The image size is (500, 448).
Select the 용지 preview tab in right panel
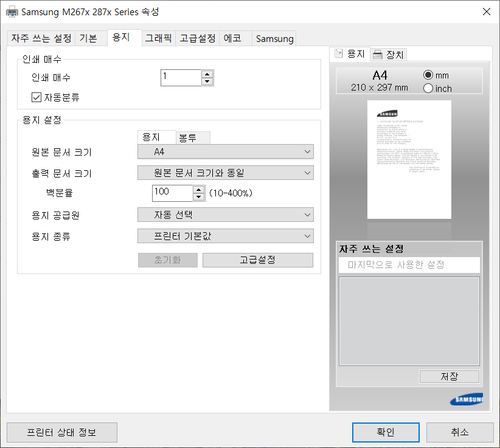350,54
